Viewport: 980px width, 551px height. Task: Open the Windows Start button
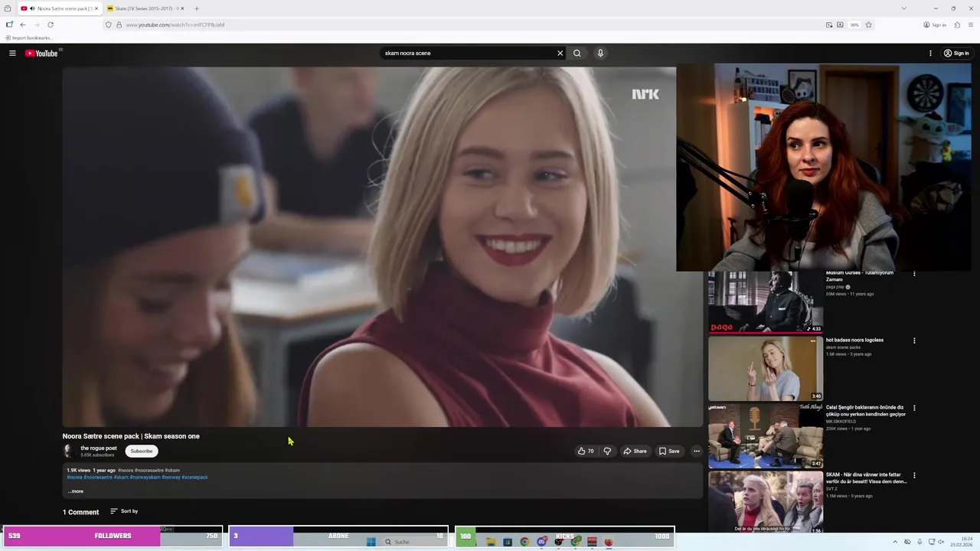[371, 542]
